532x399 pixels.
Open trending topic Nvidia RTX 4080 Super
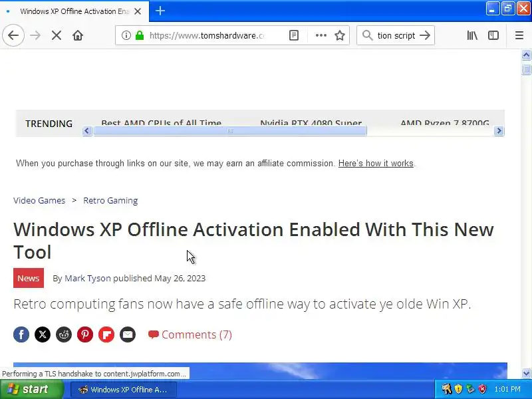coord(311,123)
